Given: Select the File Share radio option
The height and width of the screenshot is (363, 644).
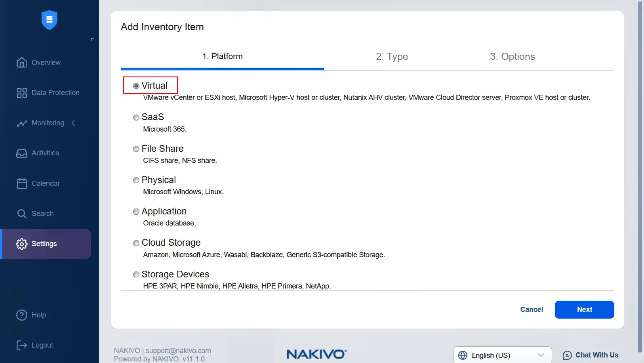Looking at the screenshot, I should pyautogui.click(x=136, y=149).
